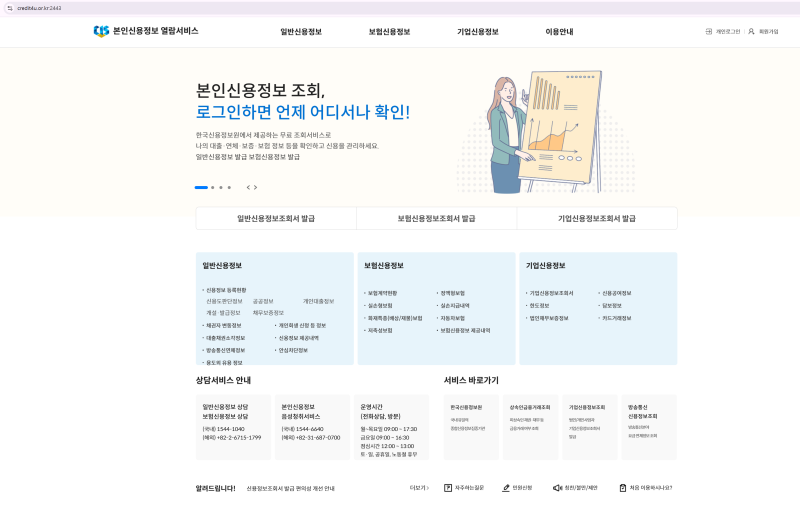Click 대출채권소지정보 link
The image size is (800, 507).
[x=226, y=338]
